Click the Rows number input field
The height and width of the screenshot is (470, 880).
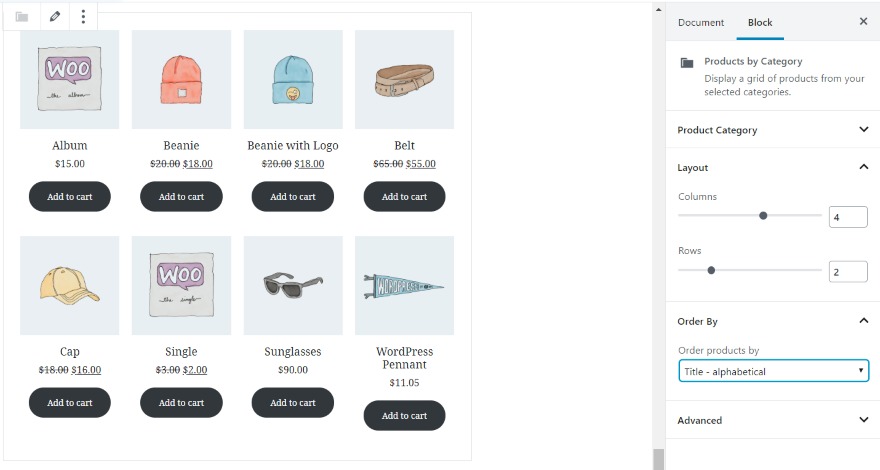click(848, 272)
